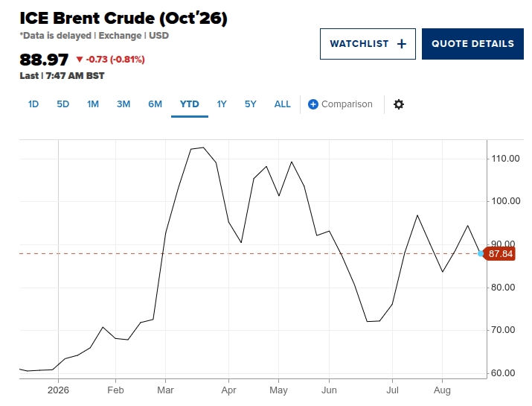Open chart settings gear icon
The image size is (532, 406).
point(399,104)
